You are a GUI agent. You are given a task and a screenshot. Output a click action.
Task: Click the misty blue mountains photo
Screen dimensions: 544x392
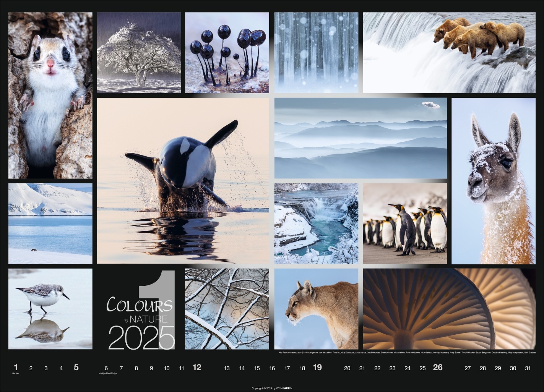361,138
